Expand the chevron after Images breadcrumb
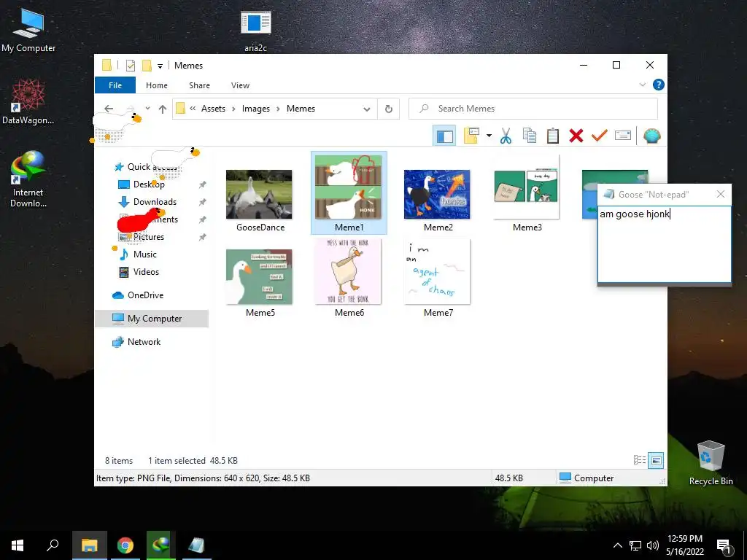This screenshot has width=747, height=560. click(x=278, y=109)
